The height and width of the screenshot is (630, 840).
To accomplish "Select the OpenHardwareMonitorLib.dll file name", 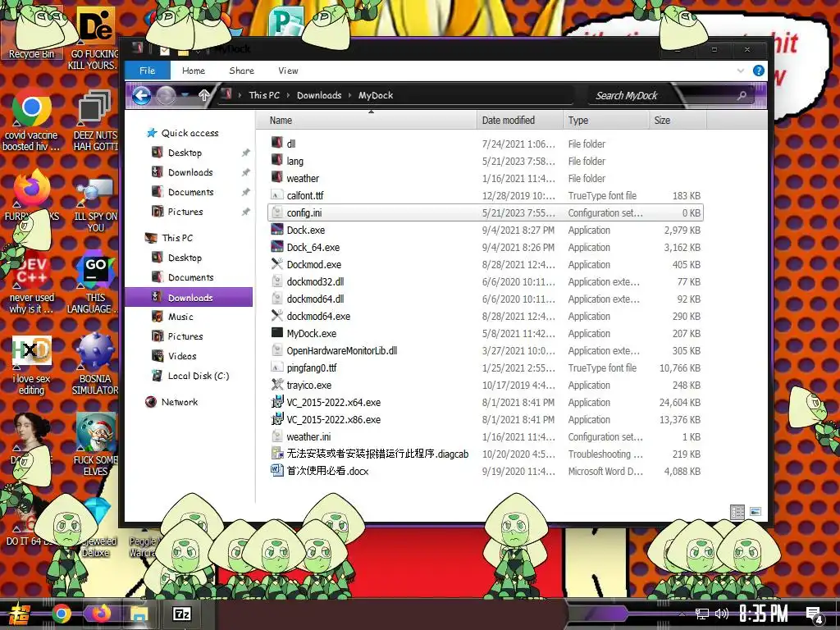I will click(x=342, y=351).
